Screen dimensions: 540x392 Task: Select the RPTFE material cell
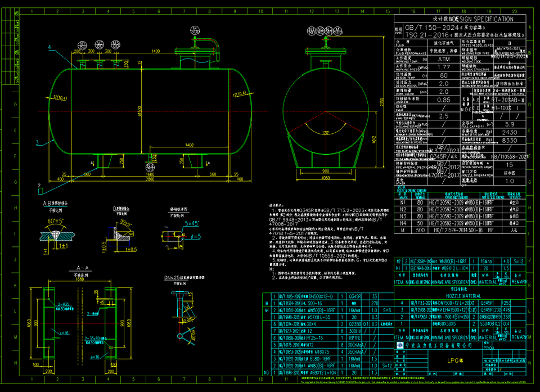click(x=354, y=338)
